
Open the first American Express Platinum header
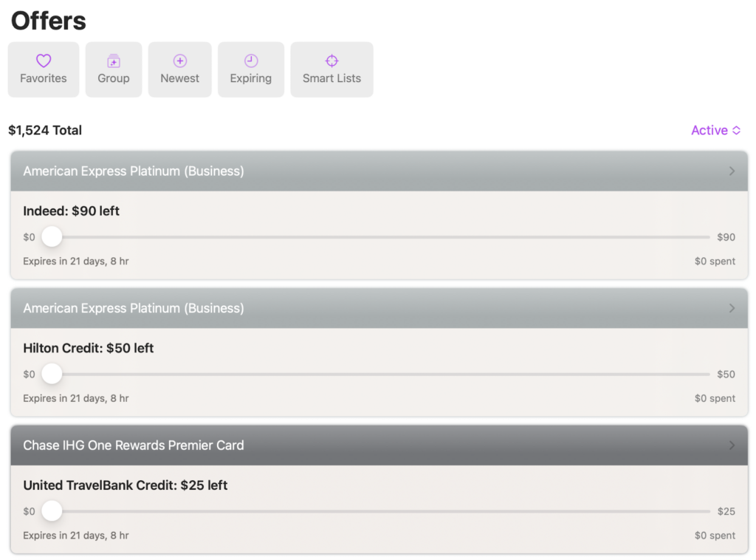click(x=134, y=171)
